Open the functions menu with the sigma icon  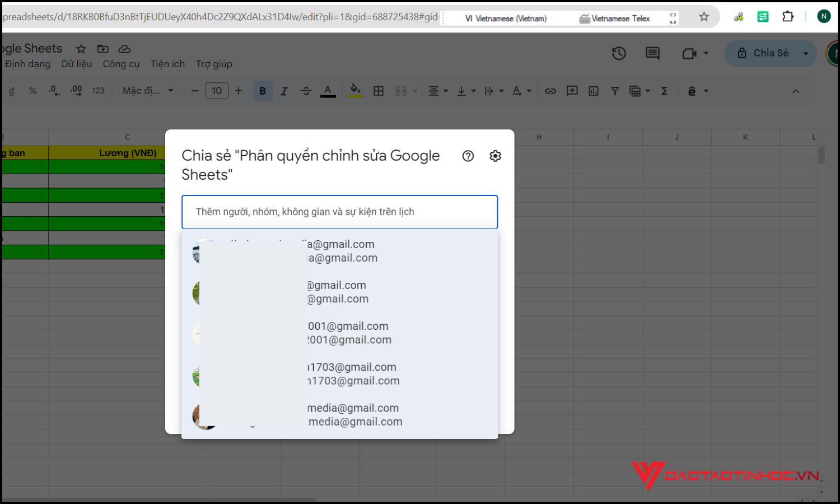click(665, 90)
